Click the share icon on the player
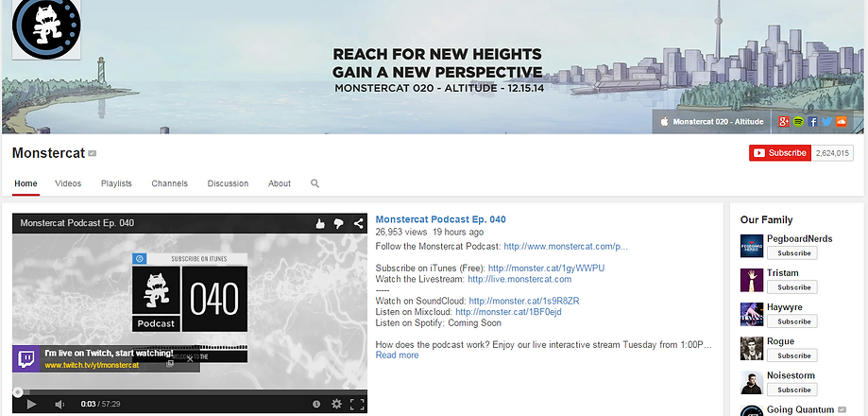 [x=358, y=223]
